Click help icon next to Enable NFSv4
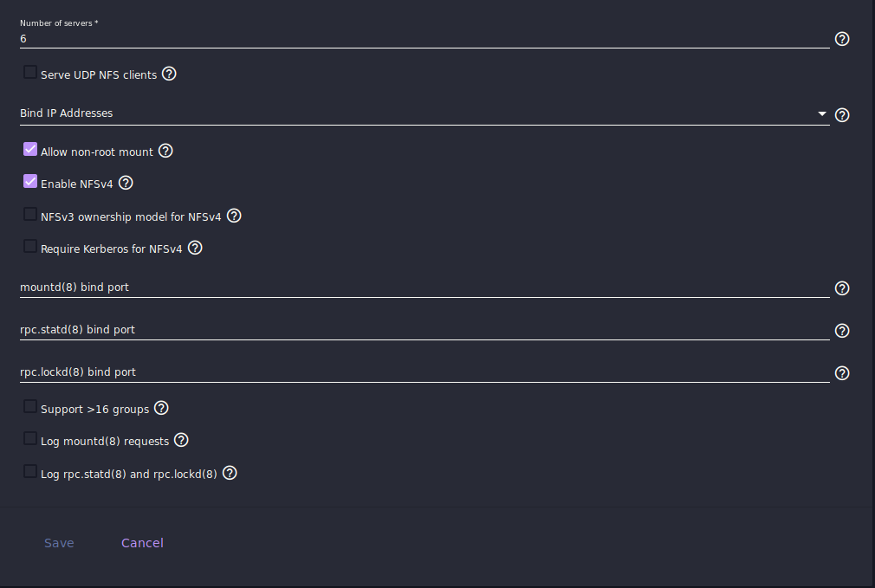The image size is (875, 588). pos(126,183)
